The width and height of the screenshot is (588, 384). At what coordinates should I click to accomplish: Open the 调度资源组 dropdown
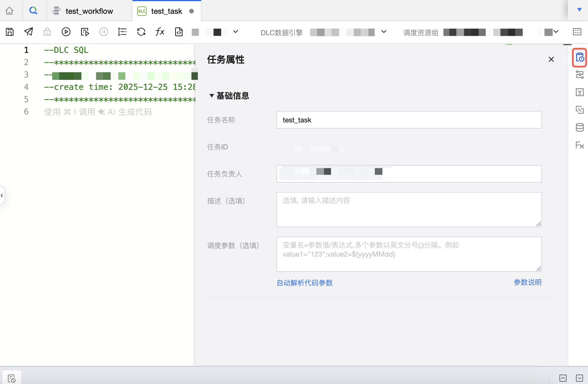point(556,32)
